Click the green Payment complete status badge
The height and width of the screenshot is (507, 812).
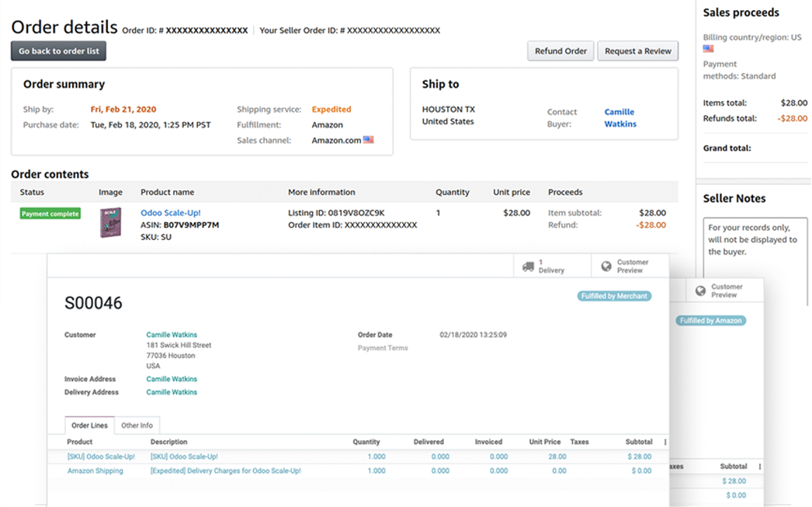coord(50,214)
